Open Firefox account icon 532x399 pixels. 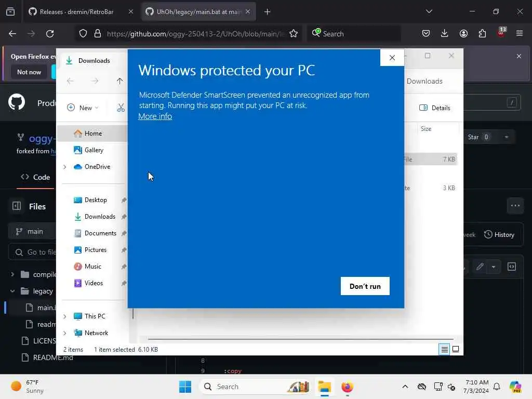463,33
